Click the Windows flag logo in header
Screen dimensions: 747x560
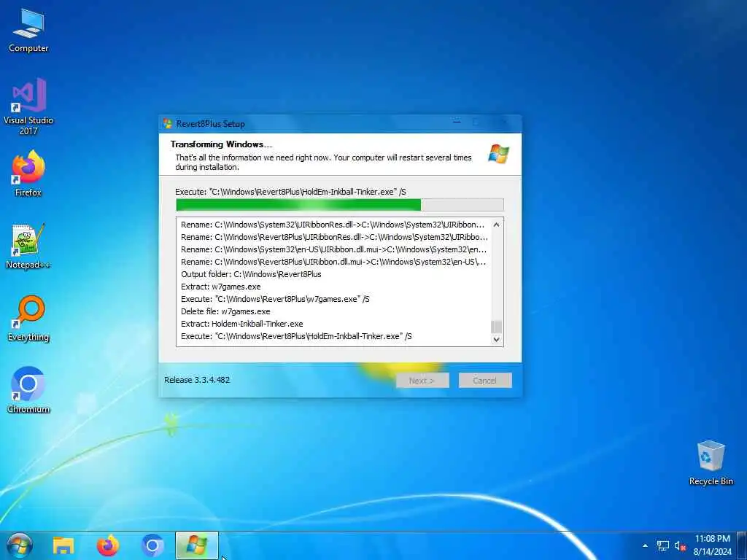[498, 155]
